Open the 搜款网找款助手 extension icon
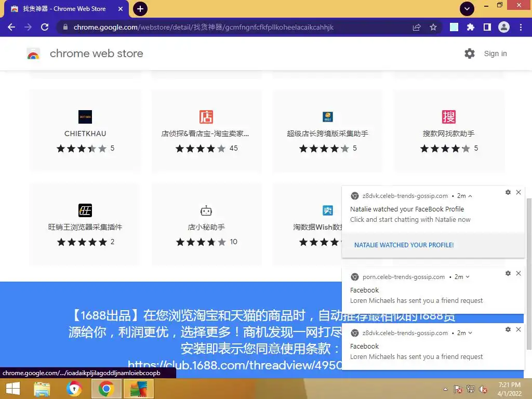 [x=448, y=117]
